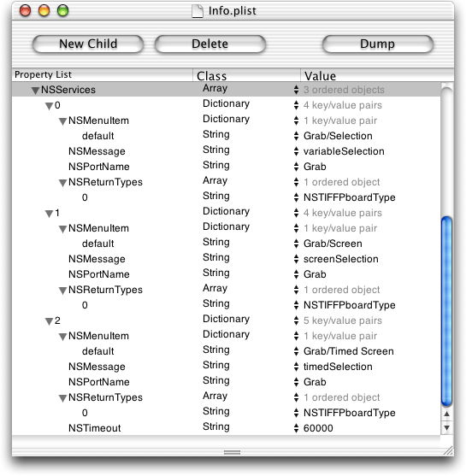The width and height of the screenshot is (466, 476).
Task: Collapse NSReturnTypes under item 2
Action: pyautogui.click(x=62, y=398)
